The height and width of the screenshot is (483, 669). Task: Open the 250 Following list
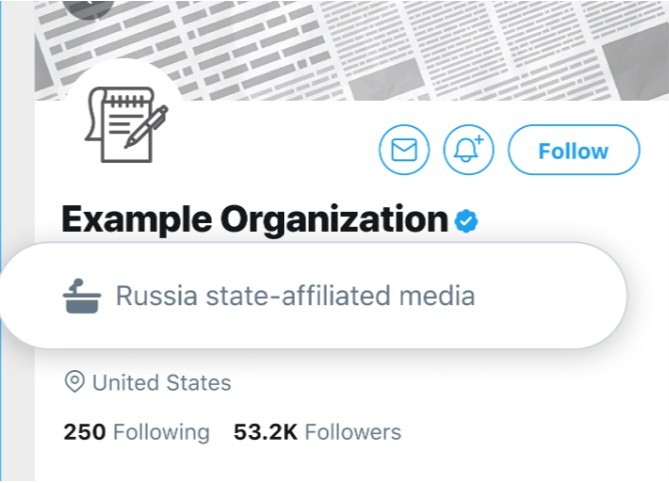[137, 432]
